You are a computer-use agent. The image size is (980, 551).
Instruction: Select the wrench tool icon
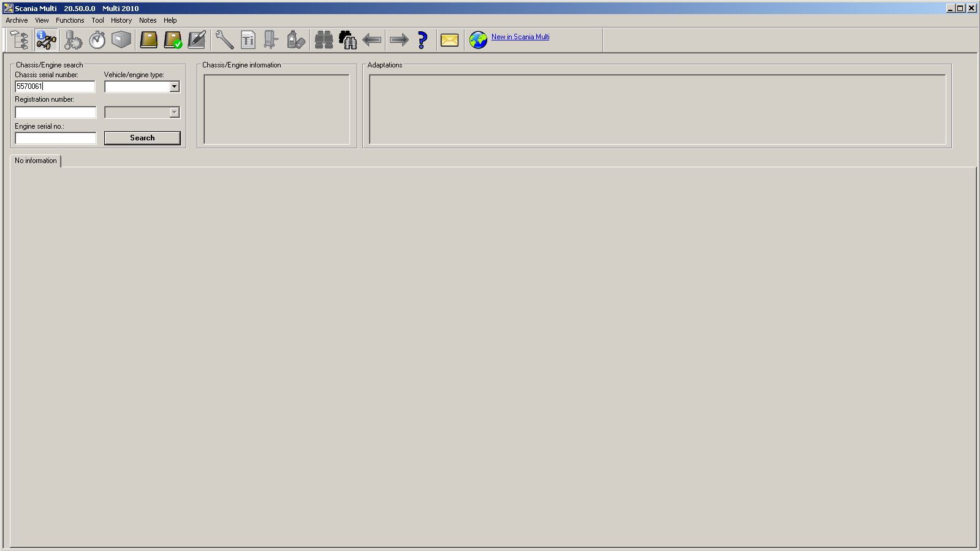pyautogui.click(x=224, y=40)
